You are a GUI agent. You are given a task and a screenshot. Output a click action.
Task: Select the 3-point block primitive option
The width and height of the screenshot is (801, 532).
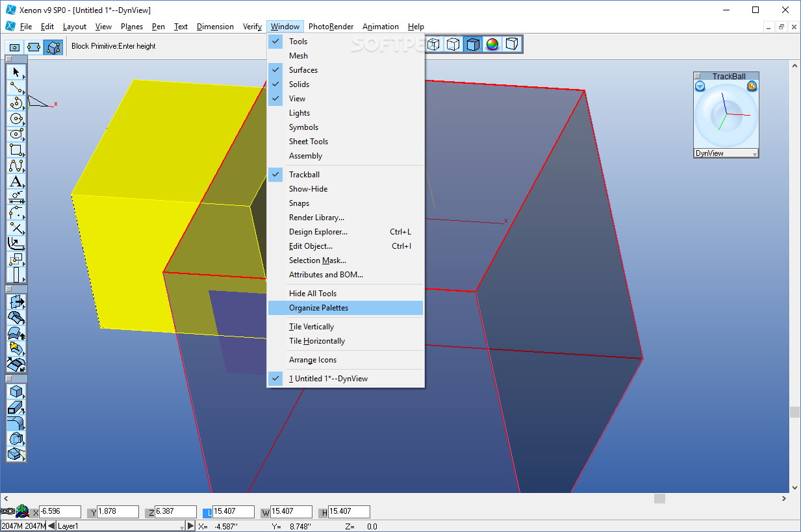pos(34,47)
